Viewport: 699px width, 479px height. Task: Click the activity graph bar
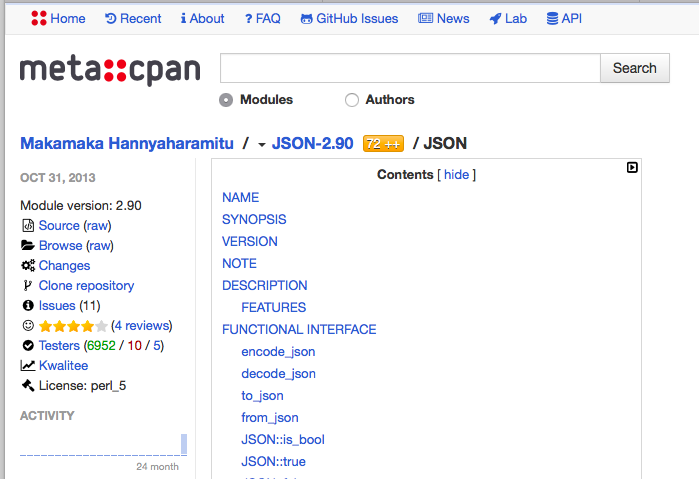point(184,444)
